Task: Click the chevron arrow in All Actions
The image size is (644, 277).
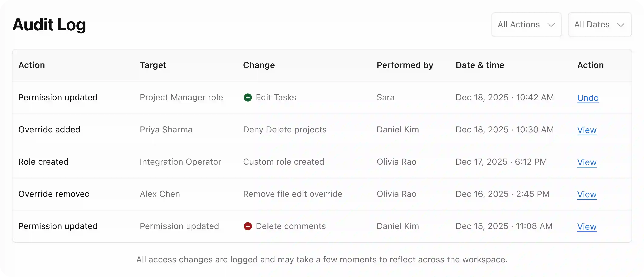Action: tap(551, 25)
